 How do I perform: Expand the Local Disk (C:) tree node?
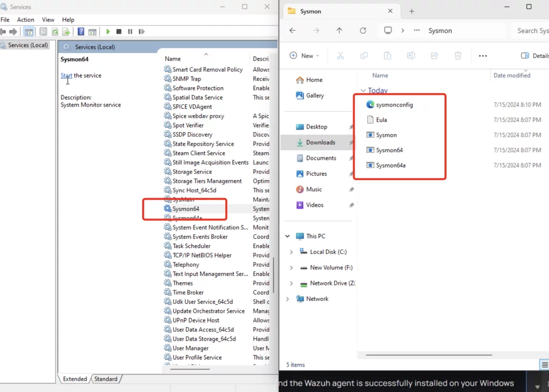pyautogui.click(x=291, y=252)
